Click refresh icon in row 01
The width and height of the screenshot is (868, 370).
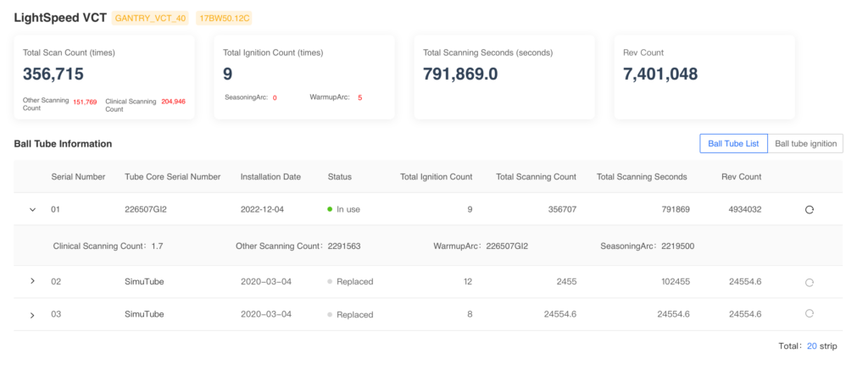click(x=810, y=210)
